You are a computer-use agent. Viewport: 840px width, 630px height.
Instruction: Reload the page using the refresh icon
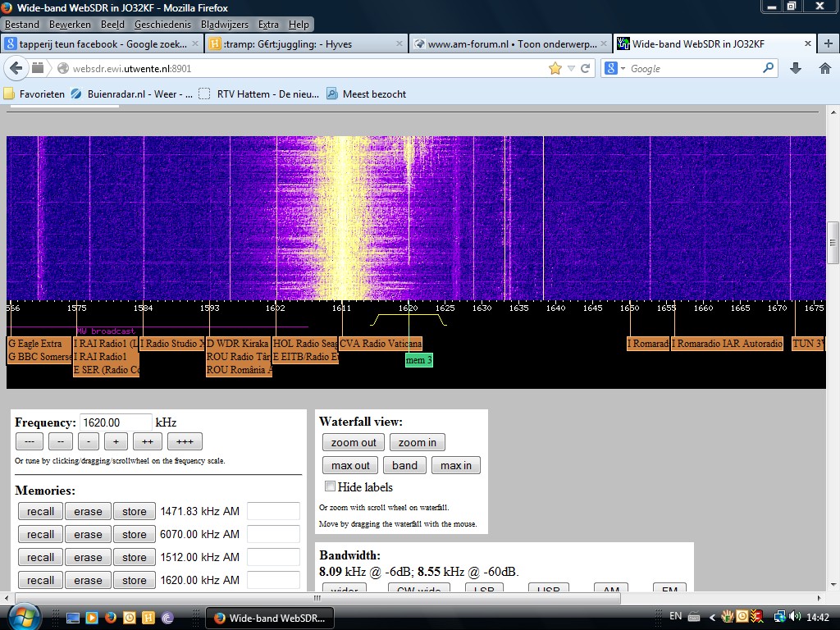[x=586, y=69]
